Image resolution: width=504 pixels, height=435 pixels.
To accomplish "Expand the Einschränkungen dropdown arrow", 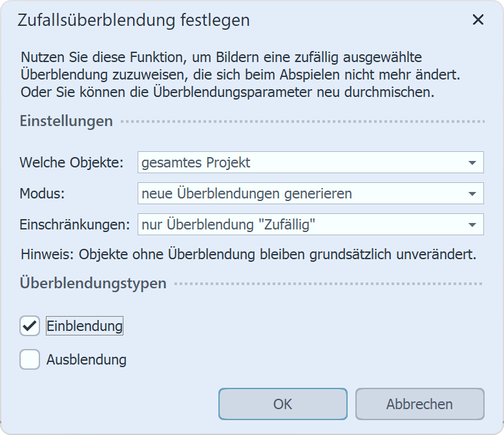I will pos(472,224).
